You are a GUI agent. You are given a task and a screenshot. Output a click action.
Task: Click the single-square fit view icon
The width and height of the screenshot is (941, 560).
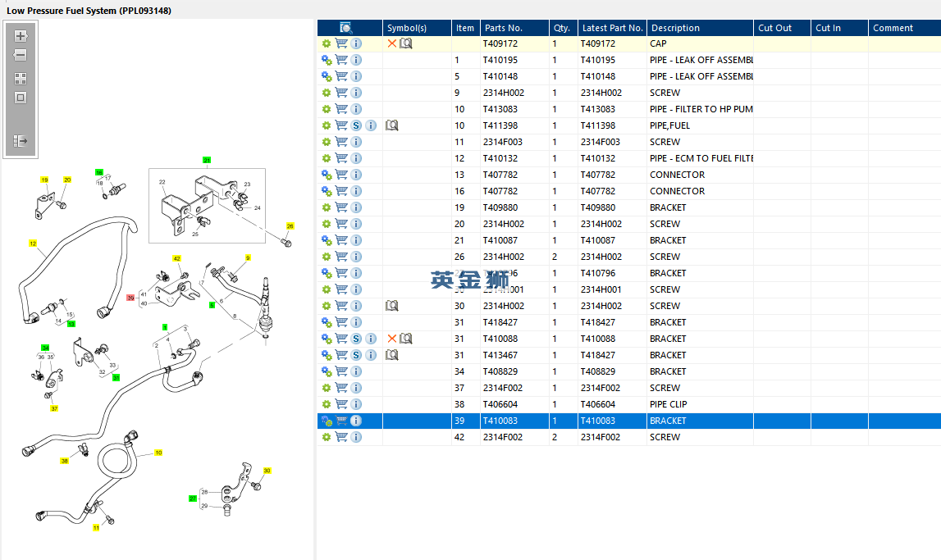(21, 98)
